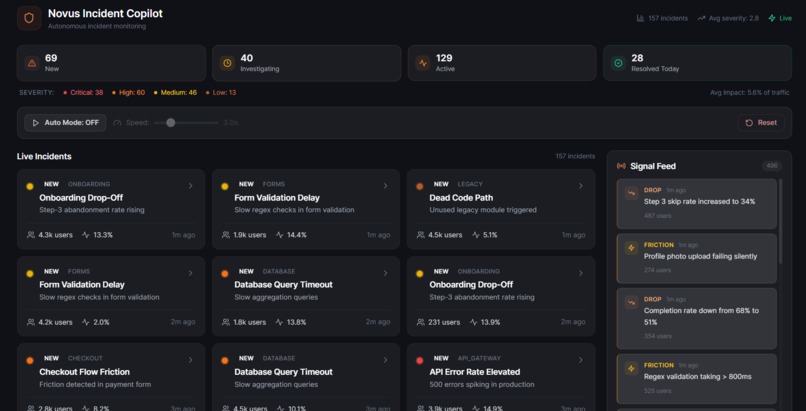Image resolution: width=806 pixels, height=411 pixels.
Task: Click drop icon on Completion rate down signal
Action: point(631,303)
